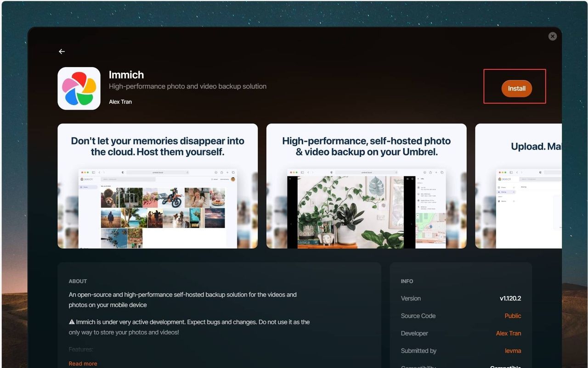Open the 'Host them yourself' screenshot
Screen dimensions: 588x368
point(158,186)
